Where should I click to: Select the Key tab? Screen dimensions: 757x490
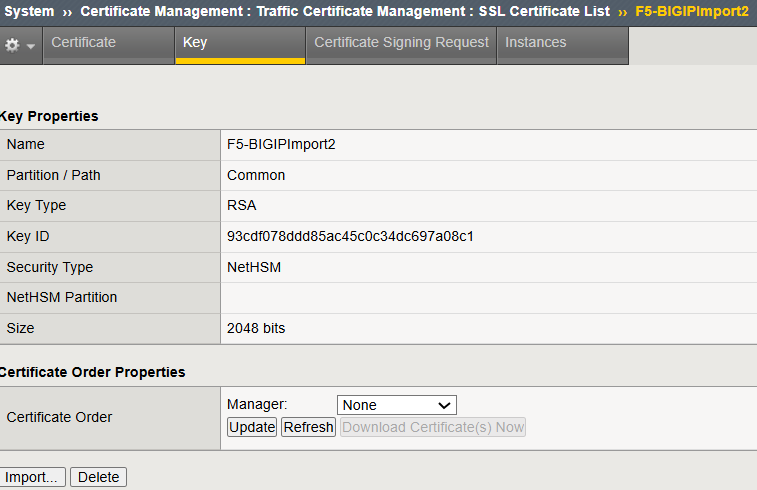tap(240, 45)
